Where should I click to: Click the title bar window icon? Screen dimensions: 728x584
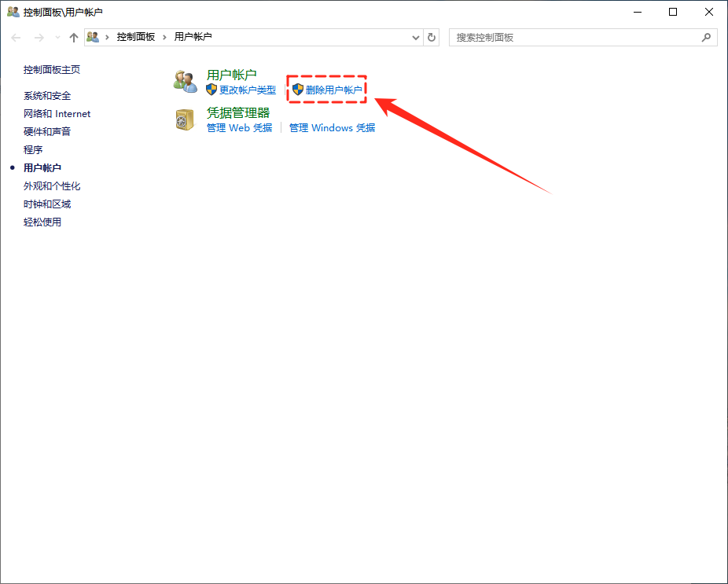(x=13, y=12)
